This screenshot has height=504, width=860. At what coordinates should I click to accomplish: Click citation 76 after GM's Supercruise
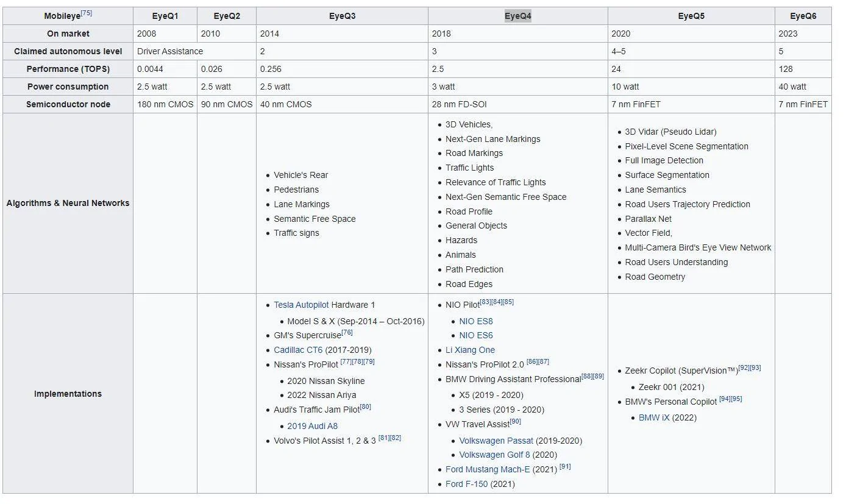347,332
